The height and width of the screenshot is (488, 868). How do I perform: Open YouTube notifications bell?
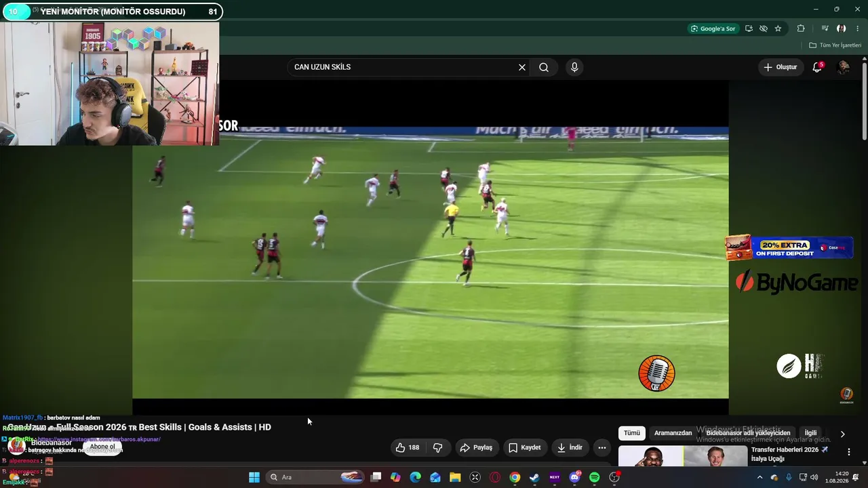(817, 67)
